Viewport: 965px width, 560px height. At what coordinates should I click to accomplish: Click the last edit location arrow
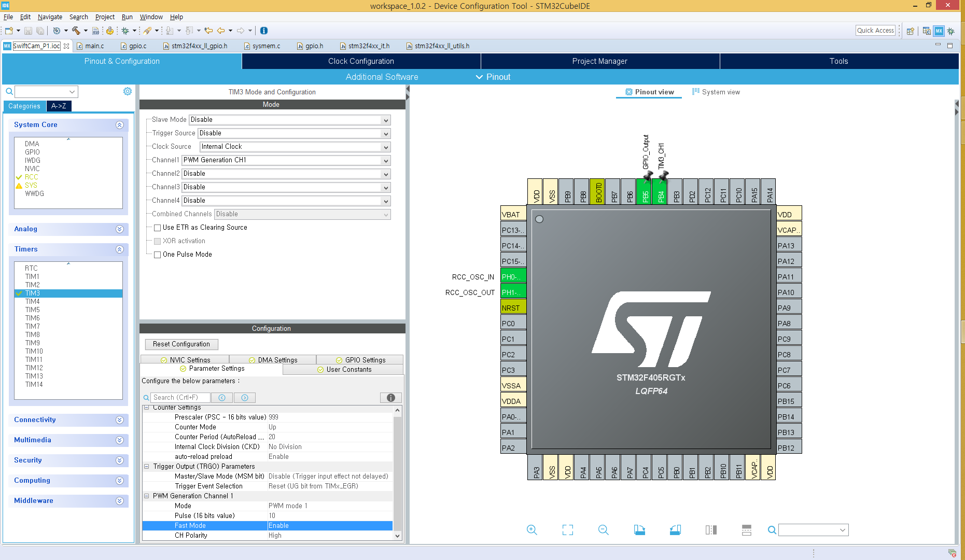point(208,31)
